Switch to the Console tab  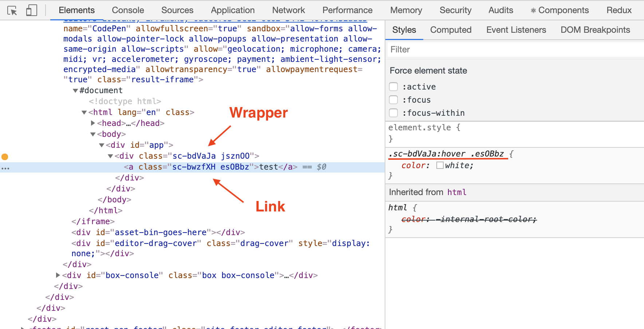tap(128, 10)
